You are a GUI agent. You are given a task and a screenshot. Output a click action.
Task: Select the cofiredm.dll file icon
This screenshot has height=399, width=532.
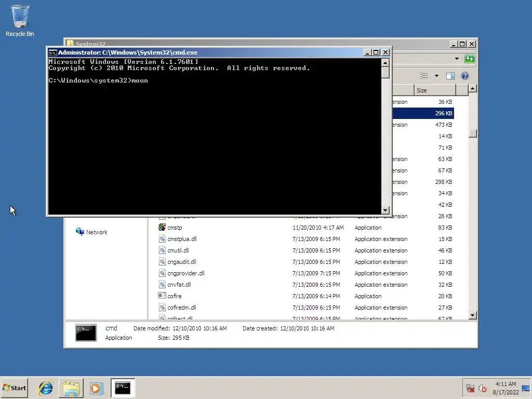coord(162,308)
